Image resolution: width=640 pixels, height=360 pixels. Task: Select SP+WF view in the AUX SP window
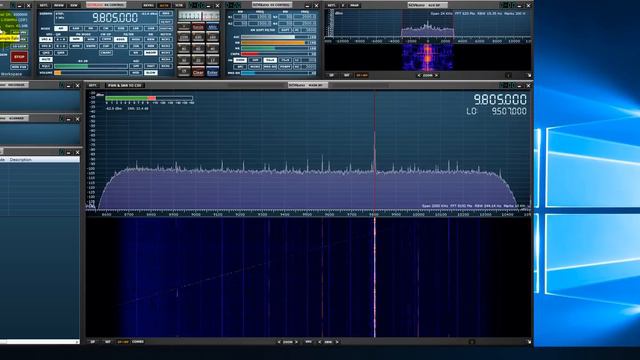pyautogui.click(x=362, y=76)
